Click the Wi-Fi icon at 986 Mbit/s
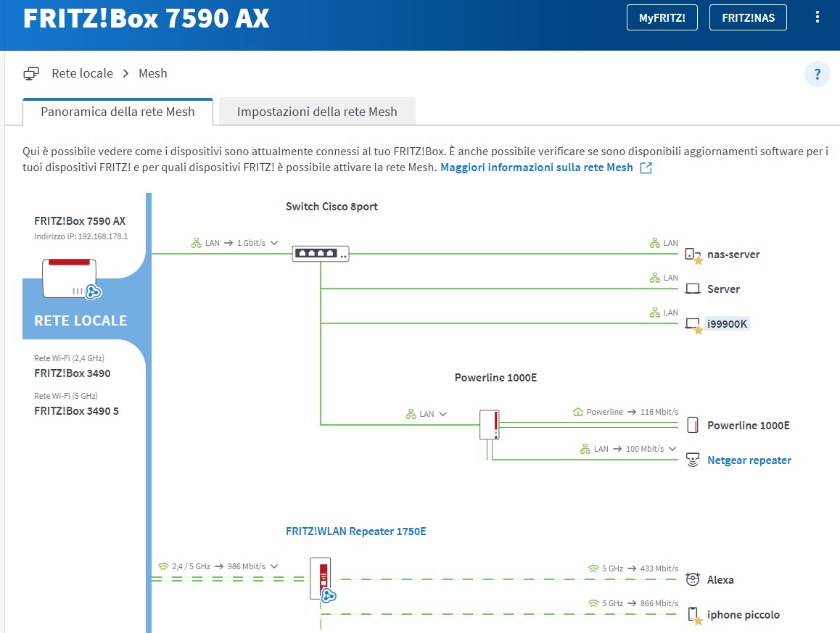840x633 pixels. click(163, 566)
